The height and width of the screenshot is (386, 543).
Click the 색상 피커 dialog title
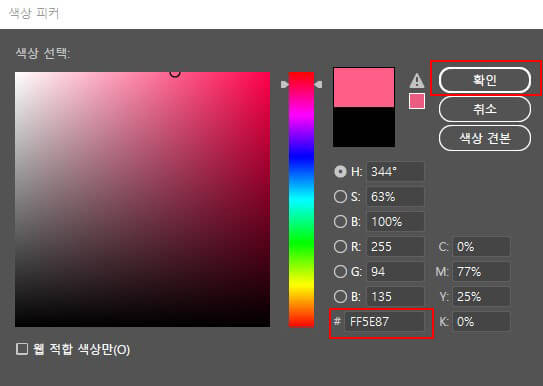pos(34,14)
